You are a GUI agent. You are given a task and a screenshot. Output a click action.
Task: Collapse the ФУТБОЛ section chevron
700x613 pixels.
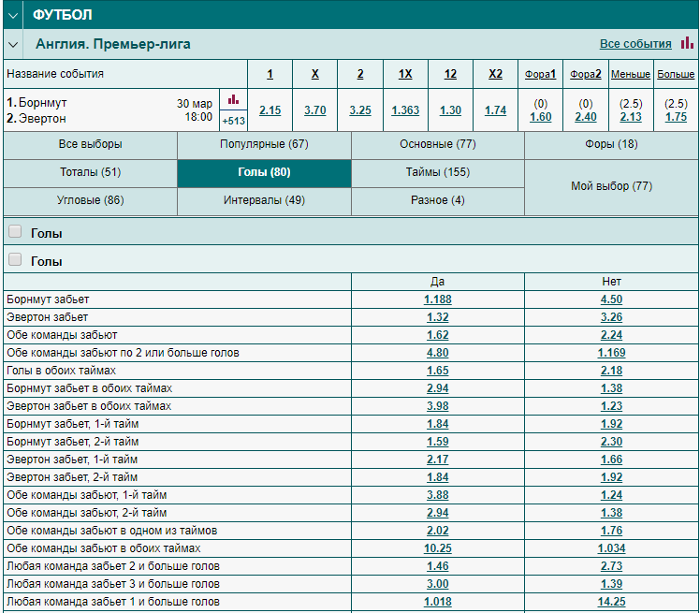click(13, 15)
